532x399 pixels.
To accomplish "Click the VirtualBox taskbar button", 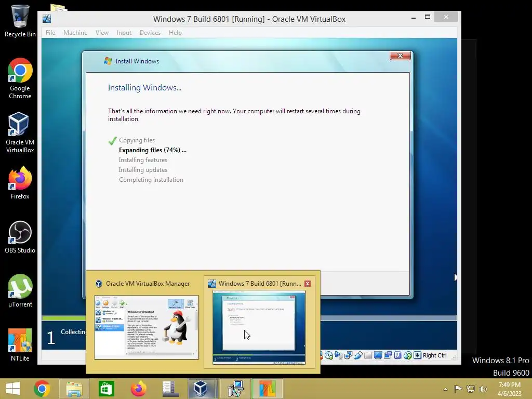I will coord(202,389).
